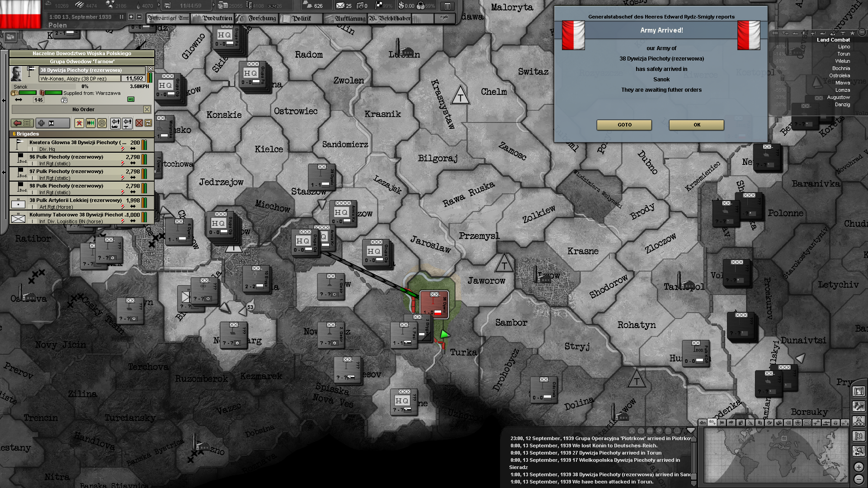Screen dimensions: 868x488
Task: Increase game speed with plus button
Action: (x=131, y=17)
